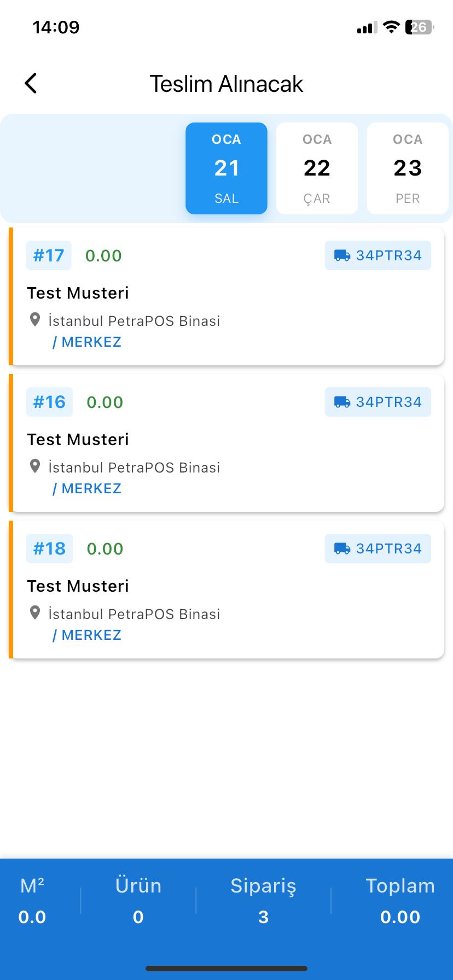Screen dimensions: 453x980
Task: Tap the Toplam total summary
Action: 400,901
